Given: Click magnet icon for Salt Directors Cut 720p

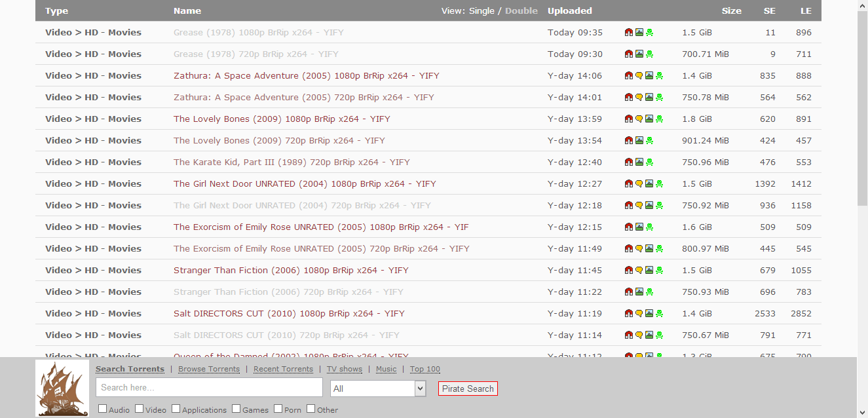Looking at the screenshot, I should [629, 335].
